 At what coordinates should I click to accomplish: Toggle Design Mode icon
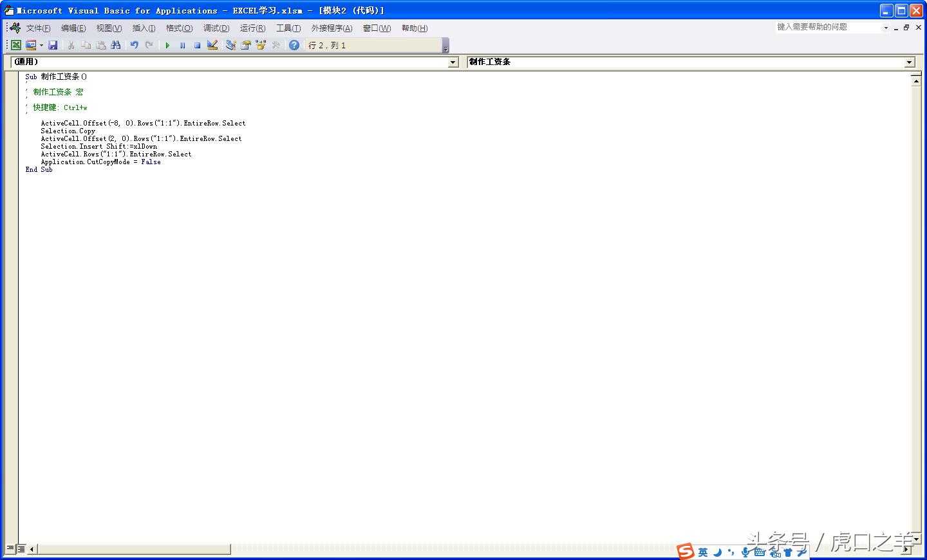[212, 45]
